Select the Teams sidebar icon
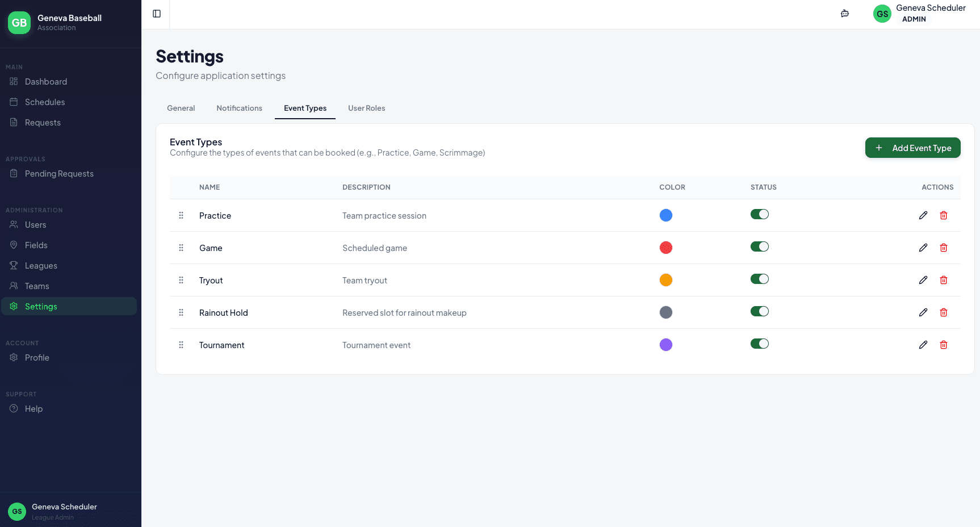This screenshot has height=527, width=980. point(14,286)
